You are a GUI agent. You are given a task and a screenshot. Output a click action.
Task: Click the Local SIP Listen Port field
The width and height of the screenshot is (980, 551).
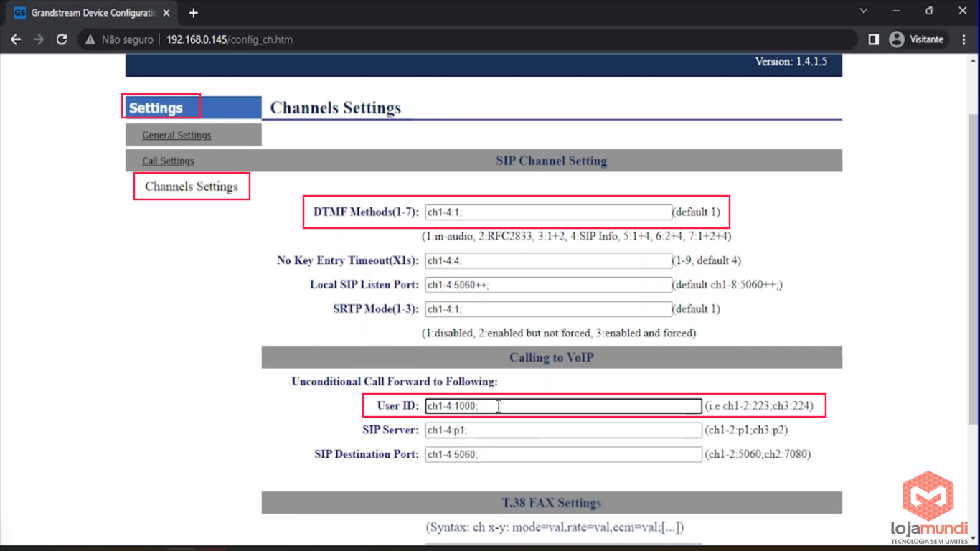coord(548,285)
